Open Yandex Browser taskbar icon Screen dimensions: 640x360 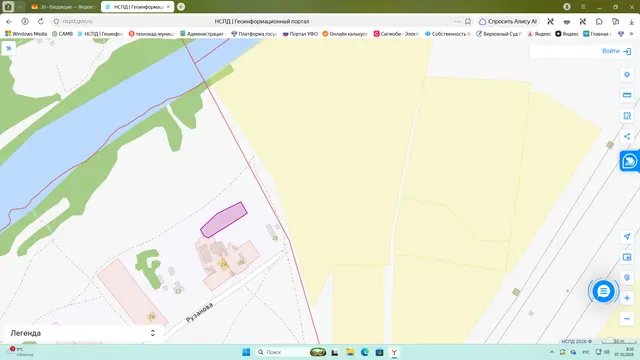click(394, 352)
